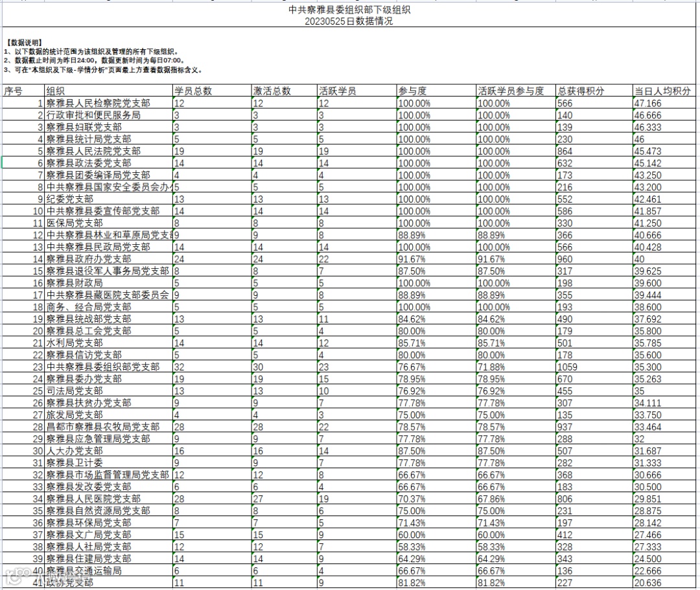Screen dimensions: 700x590
Task: Click cell 察雅县统计局党支部
Action: click(x=108, y=139)
